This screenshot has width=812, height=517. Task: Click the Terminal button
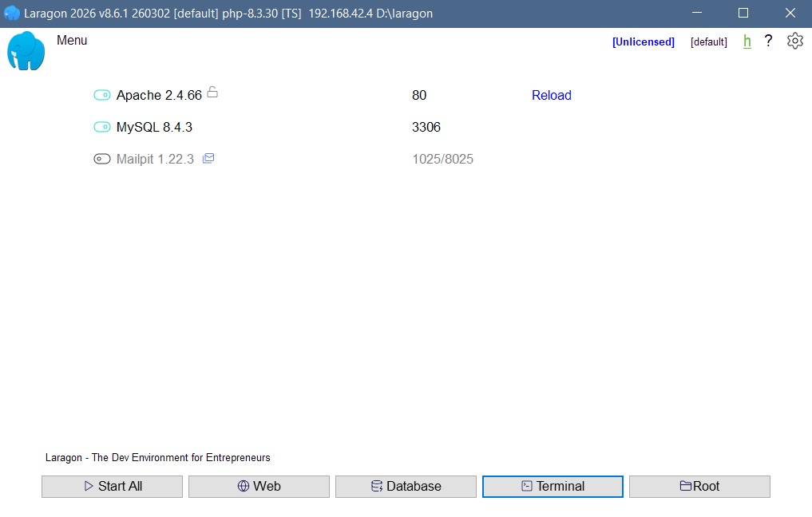(553, 487)
